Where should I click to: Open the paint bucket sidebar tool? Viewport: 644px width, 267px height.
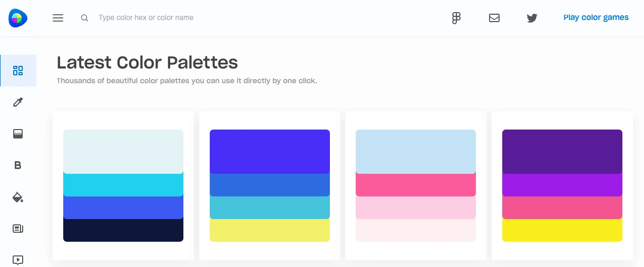coord(18,197)
